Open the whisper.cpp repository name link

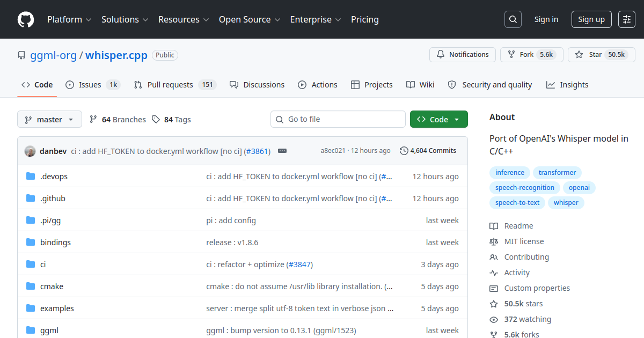click(116, 55)
